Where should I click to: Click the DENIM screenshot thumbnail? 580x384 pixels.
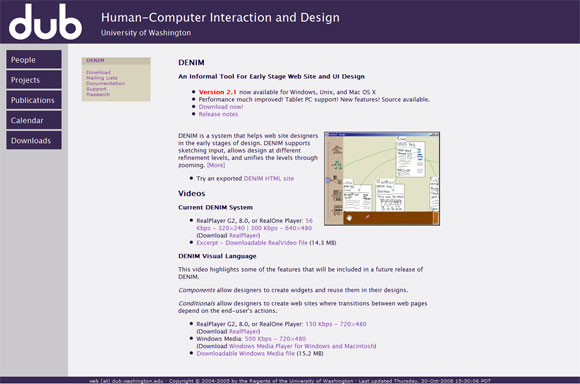click(382, 178)
